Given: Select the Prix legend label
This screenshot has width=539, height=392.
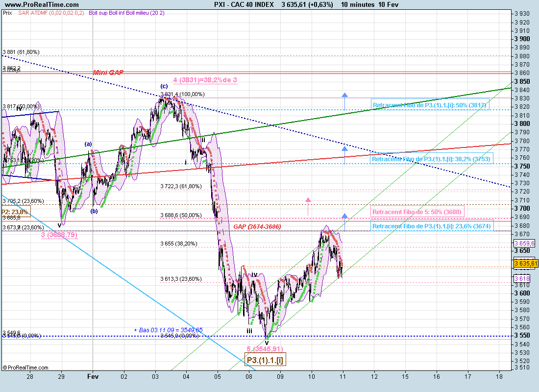Looking at the screenshot, I should click(x=7, y=13).
